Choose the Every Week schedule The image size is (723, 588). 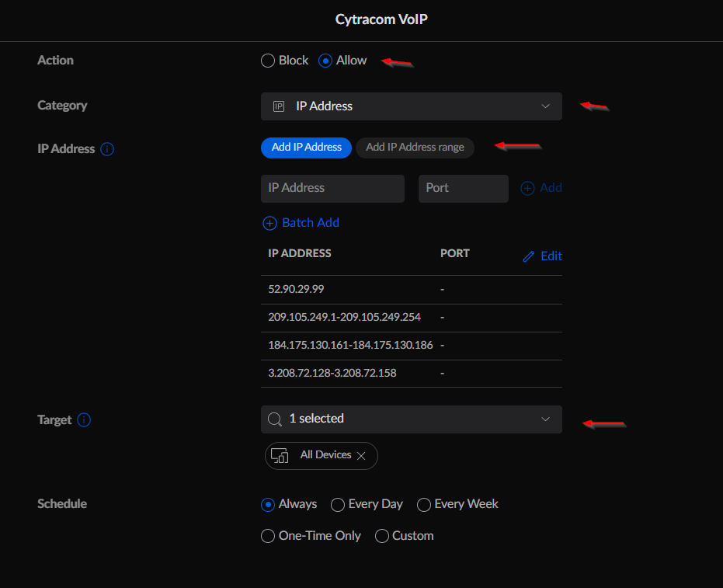[423, 504]
